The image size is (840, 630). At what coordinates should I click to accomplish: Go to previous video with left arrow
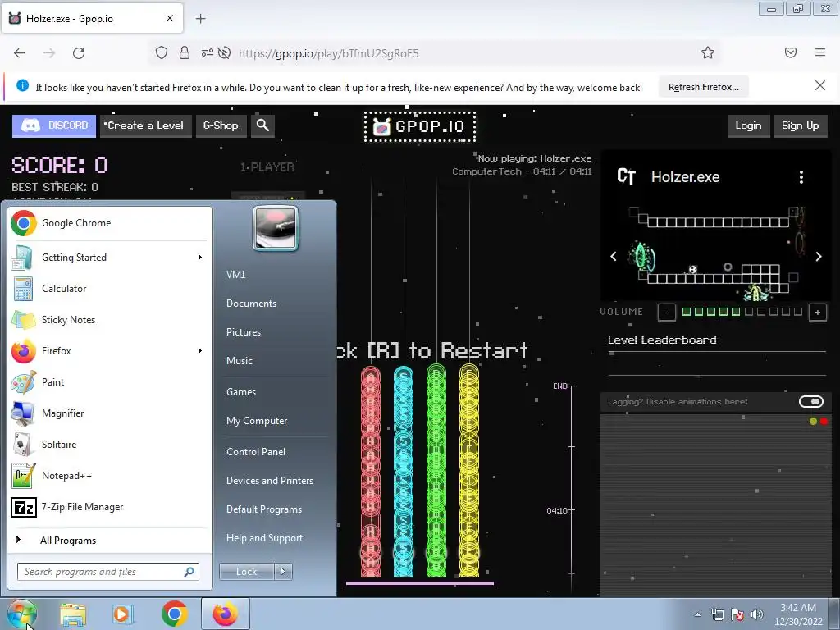click(x=614, y=257)
